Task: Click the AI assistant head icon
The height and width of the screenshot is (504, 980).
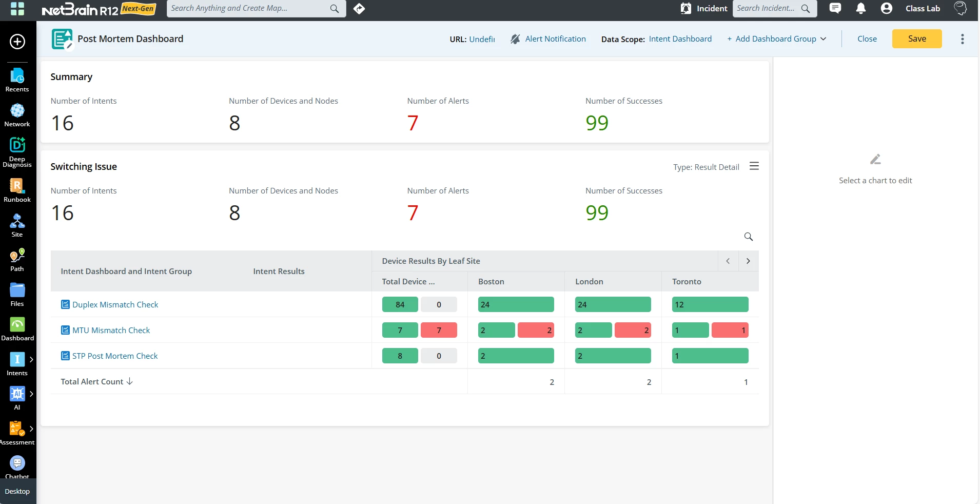Action: pos(960,8)
